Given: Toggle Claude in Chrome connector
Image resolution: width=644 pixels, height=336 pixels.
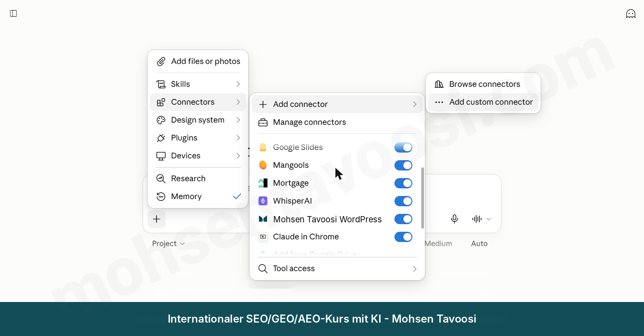Looking at the screenshot, I should 403,237.
